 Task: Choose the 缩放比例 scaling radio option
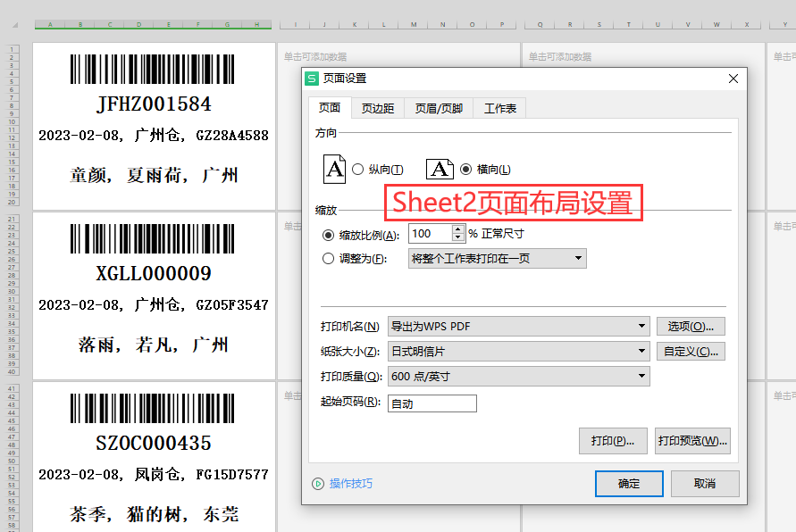[329, 236]
